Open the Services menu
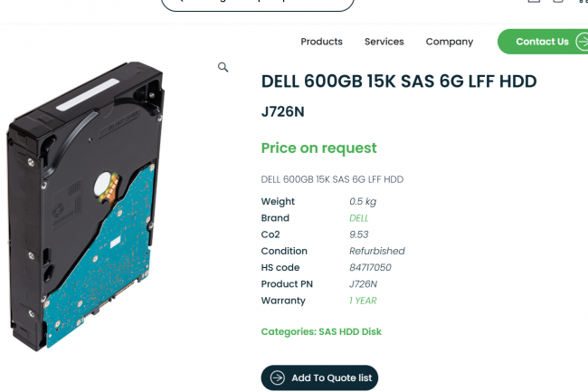 point(384,42)
